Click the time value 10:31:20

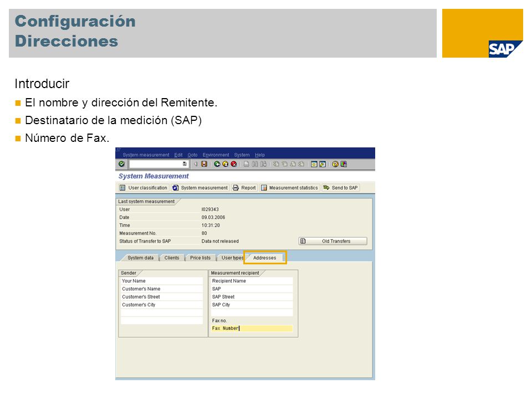(x=211, y=226)
